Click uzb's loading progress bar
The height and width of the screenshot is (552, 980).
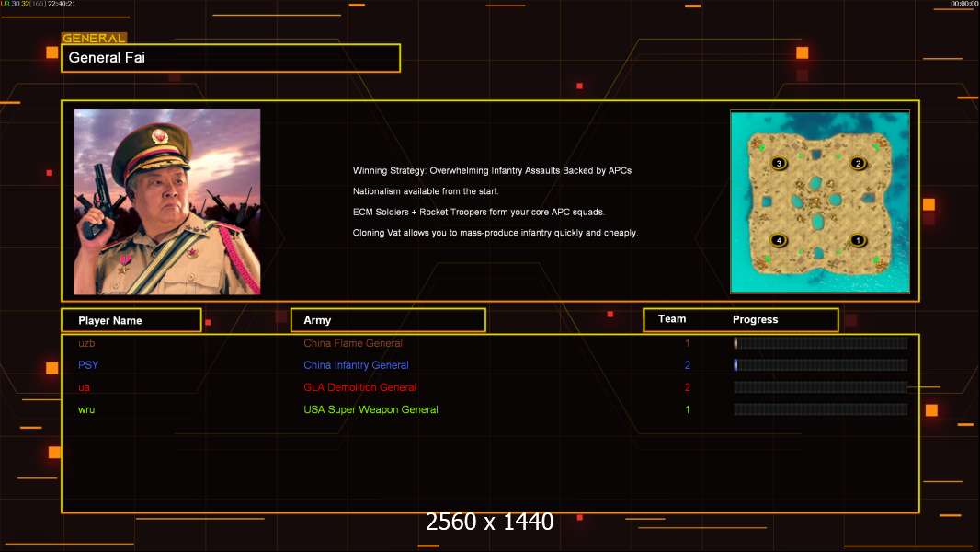tap(820, 342)
